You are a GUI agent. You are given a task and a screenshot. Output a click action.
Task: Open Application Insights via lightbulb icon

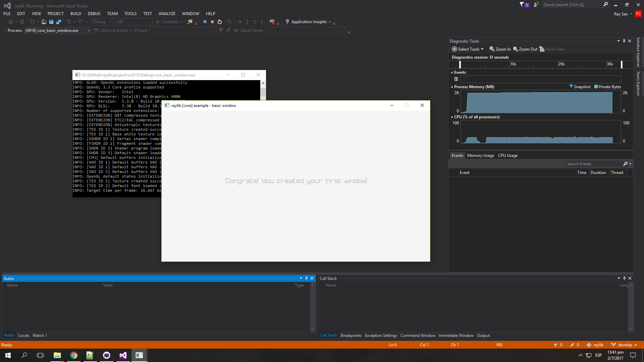[x=288, y=21]
